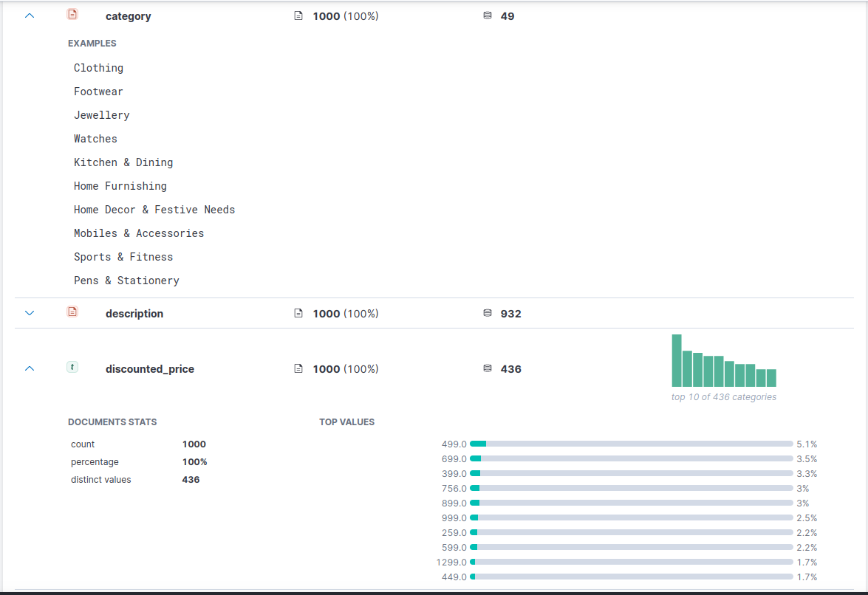Click the 1299.0 top value bar
Viewport: 868px width, 595px height.
coord(632,563)
